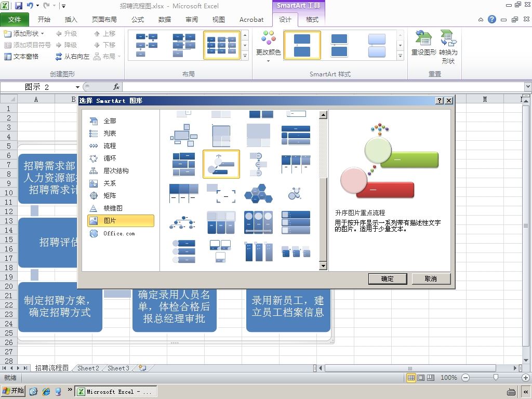Switch to Acrobat tab
This screenshot has width=532, height=399.
[x=251, y=20]
